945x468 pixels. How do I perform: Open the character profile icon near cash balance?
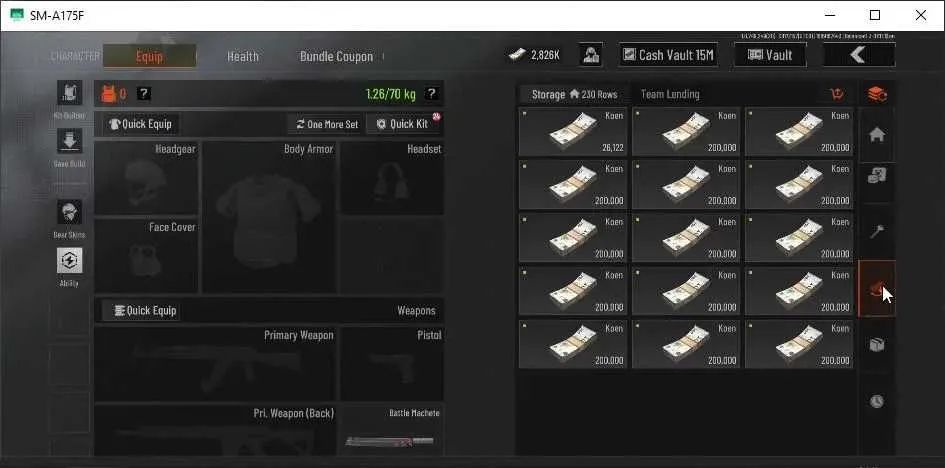[x=591, y=55]
